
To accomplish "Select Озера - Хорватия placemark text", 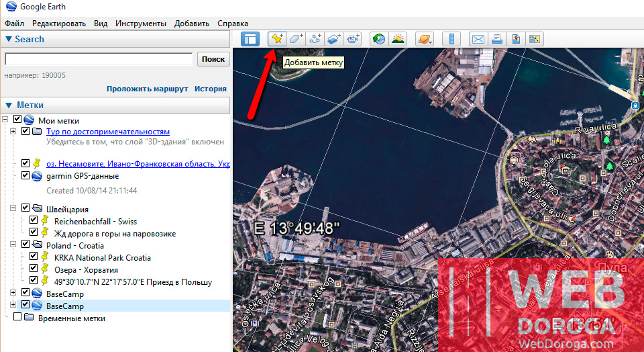I will [x=87, y=270].
